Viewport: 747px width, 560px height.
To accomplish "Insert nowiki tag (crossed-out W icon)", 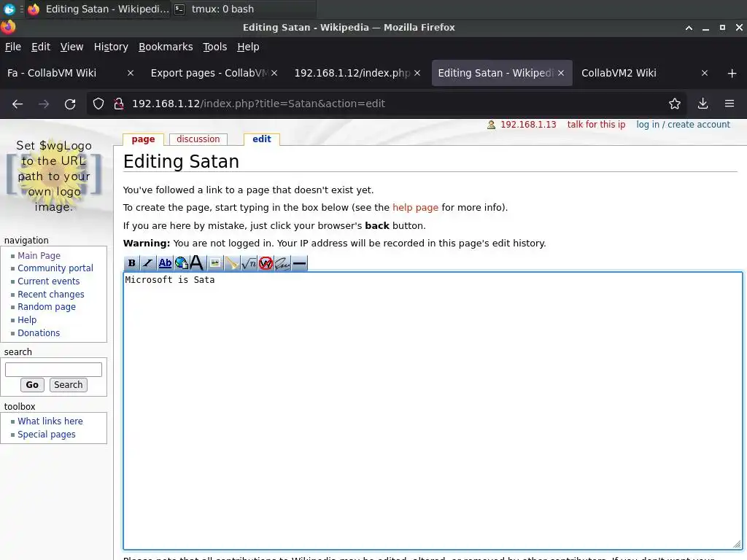I will (266, 262).
